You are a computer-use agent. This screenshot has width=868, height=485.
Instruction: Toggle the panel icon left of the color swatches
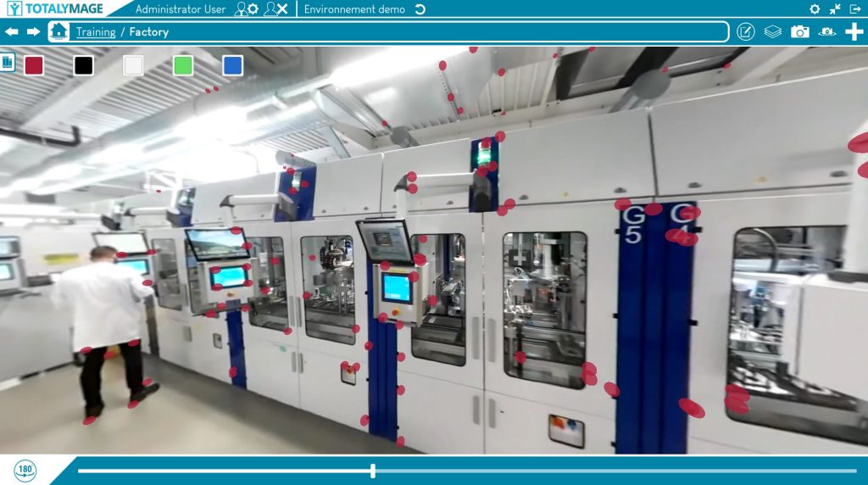7,62
